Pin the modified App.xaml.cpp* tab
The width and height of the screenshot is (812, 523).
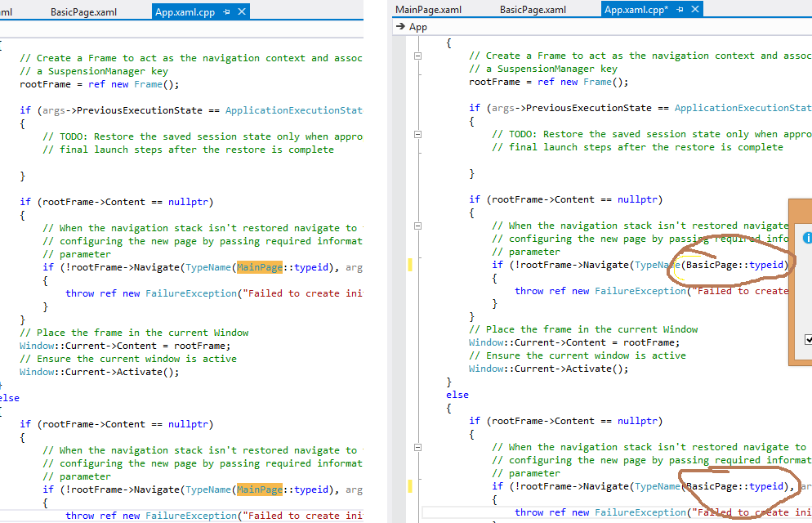click(680, 9)
